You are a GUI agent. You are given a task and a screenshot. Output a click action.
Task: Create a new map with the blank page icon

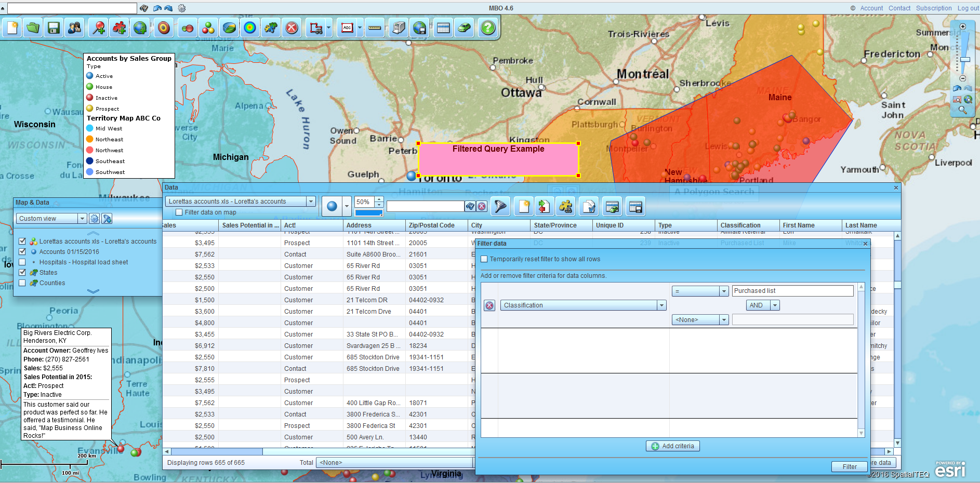(x=12, y=28)
